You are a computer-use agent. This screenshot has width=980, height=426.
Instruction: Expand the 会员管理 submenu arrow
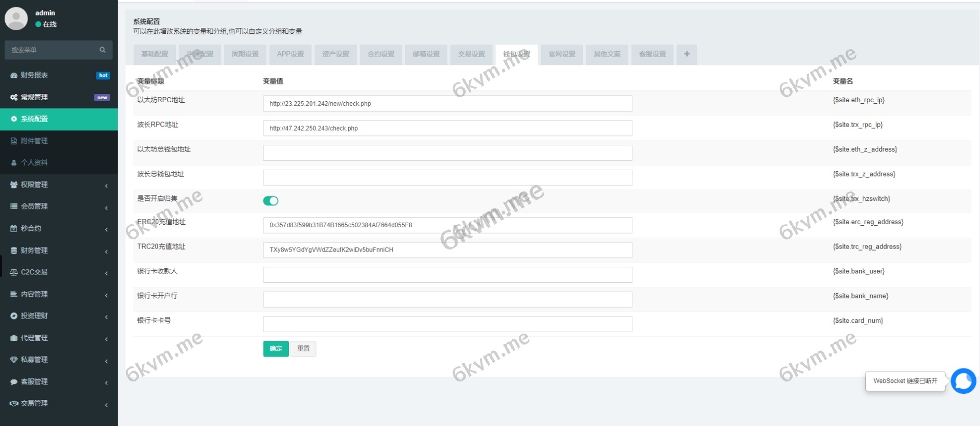(x=106, y=207)
